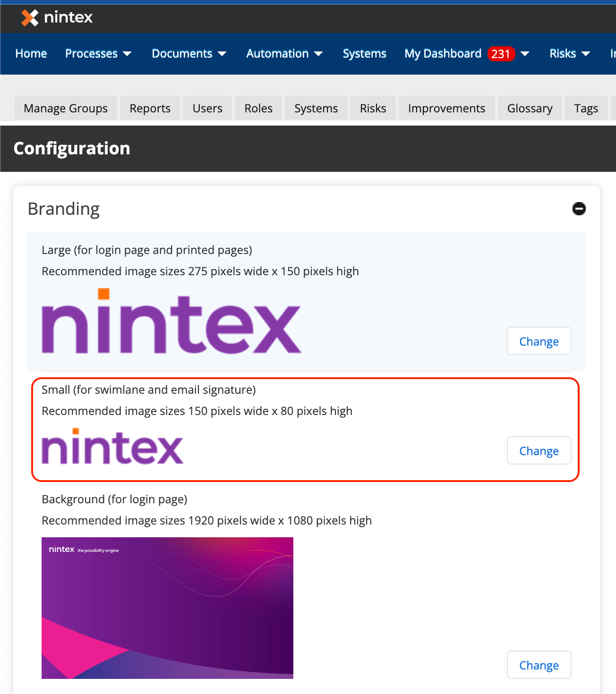Open Systems in top navigation bar
Image resolution: width=616 pixels, height=694 pixels.
(x=364, y=54)
